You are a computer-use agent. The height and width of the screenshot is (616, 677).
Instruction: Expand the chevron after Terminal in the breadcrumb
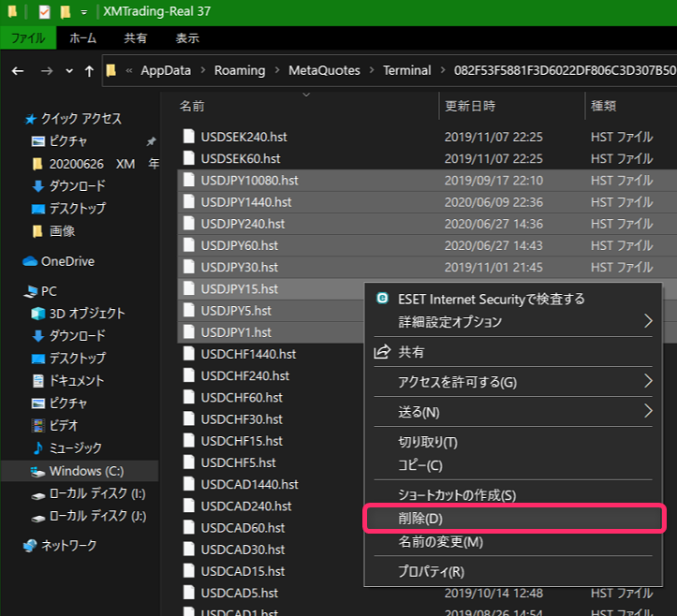tap(443, 70)
